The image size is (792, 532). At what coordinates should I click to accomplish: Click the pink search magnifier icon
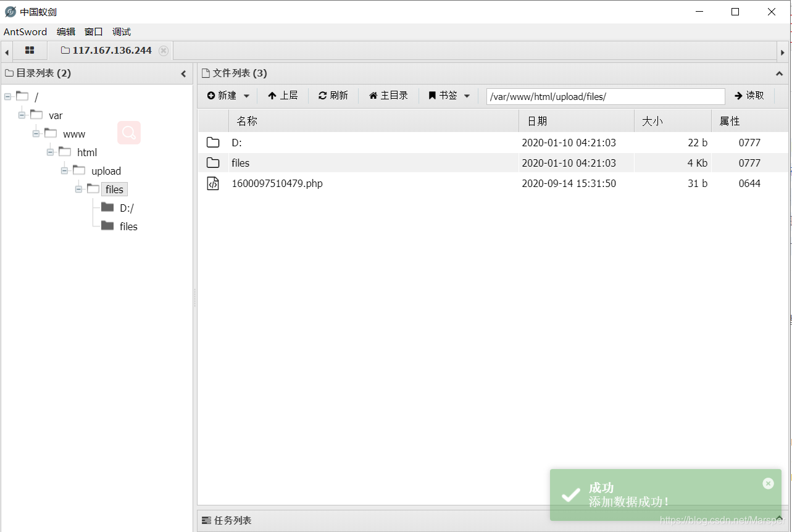(x=129, y=133)
